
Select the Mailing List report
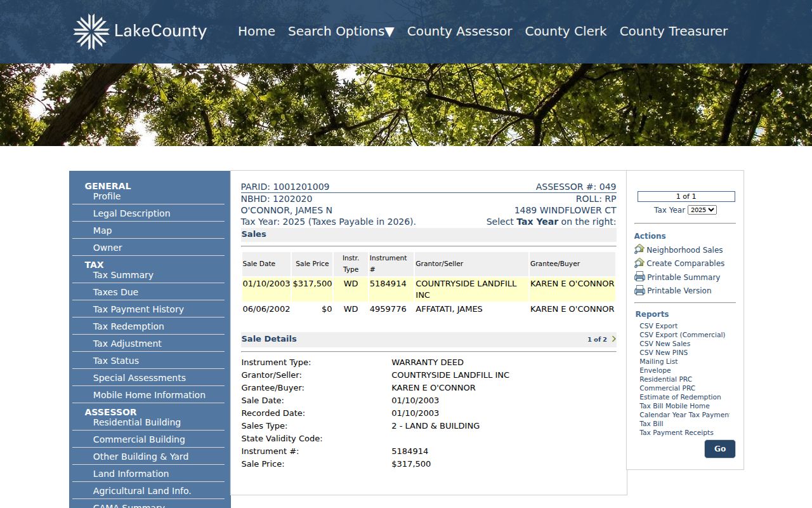coord(658,361)
